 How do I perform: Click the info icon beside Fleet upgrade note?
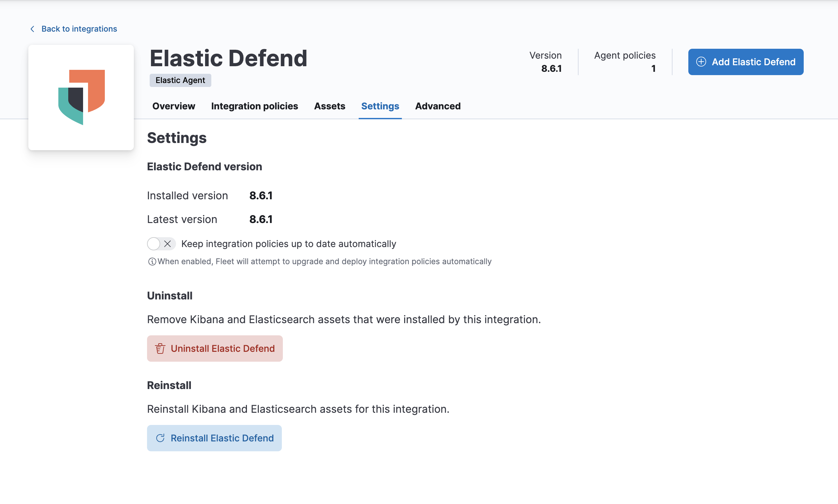pyautogui.click(x=152, y=262)
